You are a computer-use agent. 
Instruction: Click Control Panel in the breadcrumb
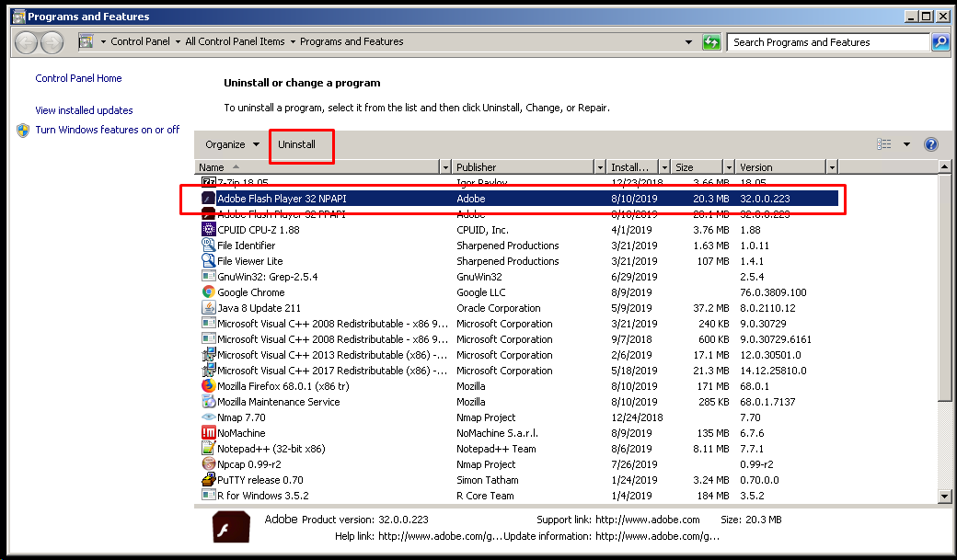coord(140,41)
